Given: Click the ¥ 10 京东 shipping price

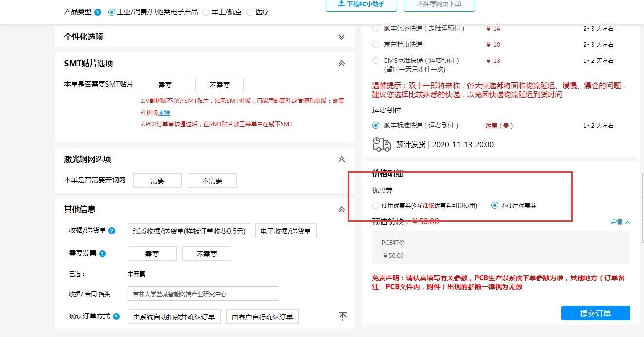Looking at the screenshot, I should 494,44.
